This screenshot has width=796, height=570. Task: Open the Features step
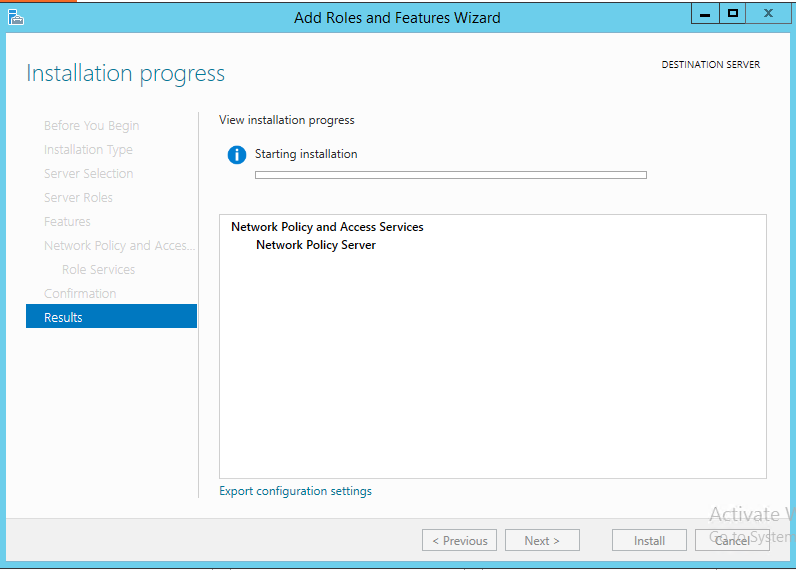(67, 222)
